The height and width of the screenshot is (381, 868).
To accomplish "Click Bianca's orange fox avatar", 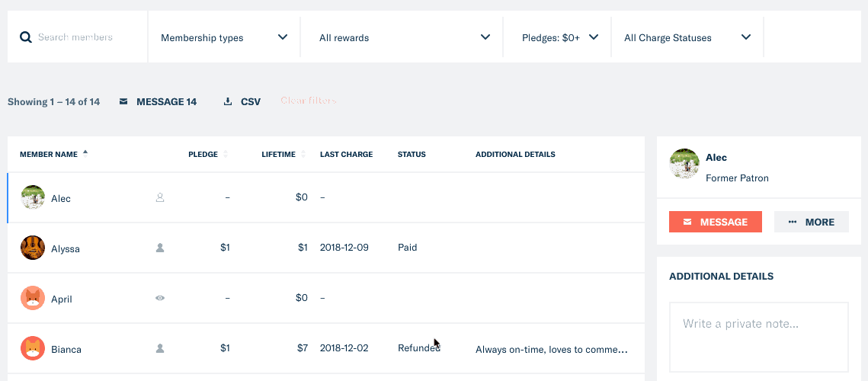I will [33, 349].
